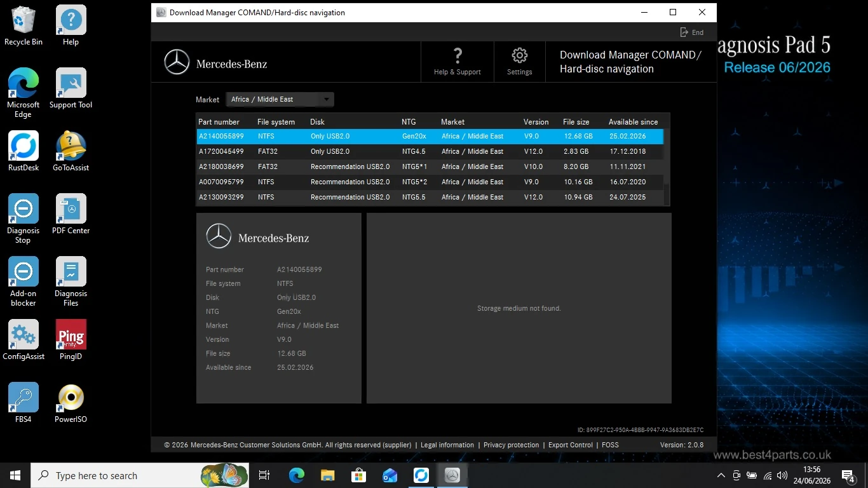Launch RustDesk desktop shortcut

[x=24, y=151]
